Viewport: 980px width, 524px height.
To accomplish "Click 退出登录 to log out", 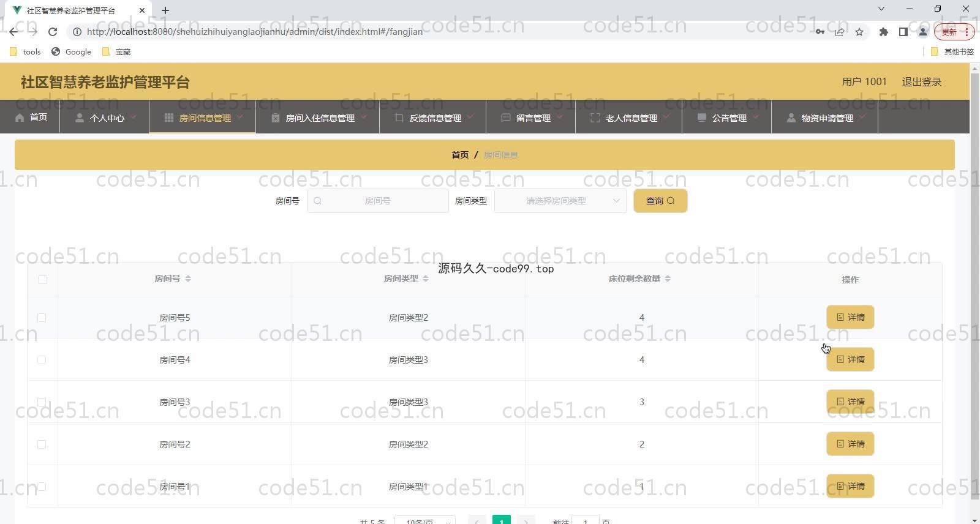I will [x=921, y=81].
